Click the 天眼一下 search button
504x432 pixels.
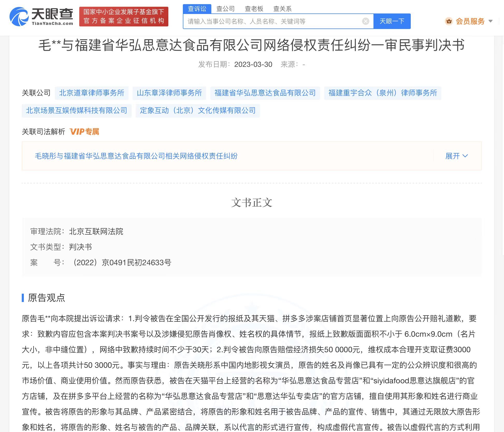tap(392, 21)
